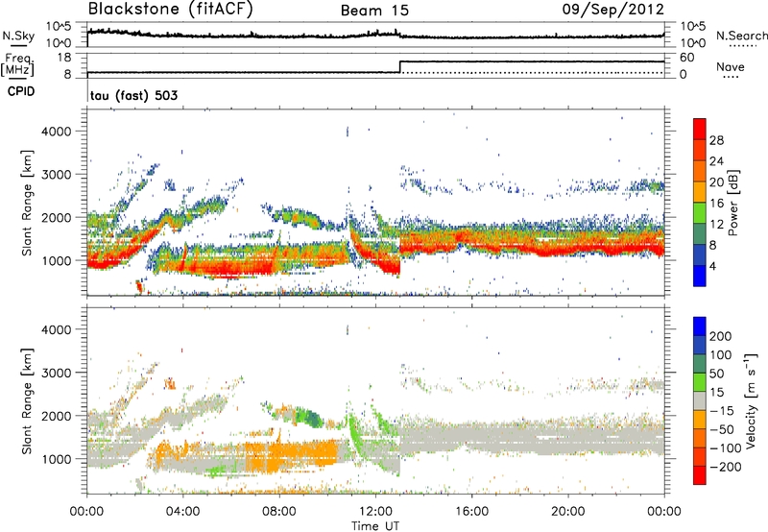
Task: Click the 'Nave' legend label
Action: click(731, 67)
